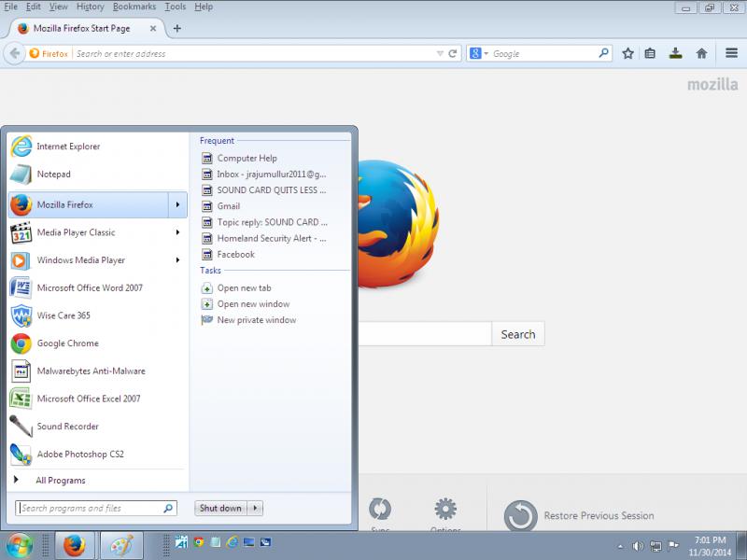Click the Firefox home icon
The image size is (747, 560).
pos(701,53)
